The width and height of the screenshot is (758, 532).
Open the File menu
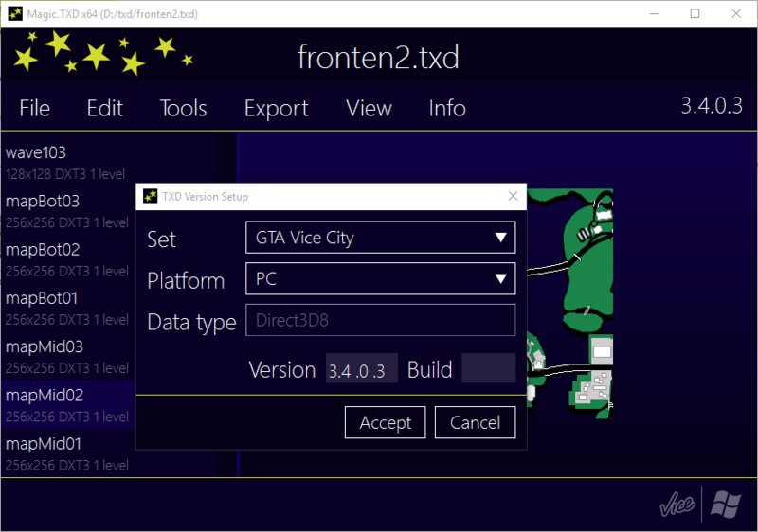[35, 108]
